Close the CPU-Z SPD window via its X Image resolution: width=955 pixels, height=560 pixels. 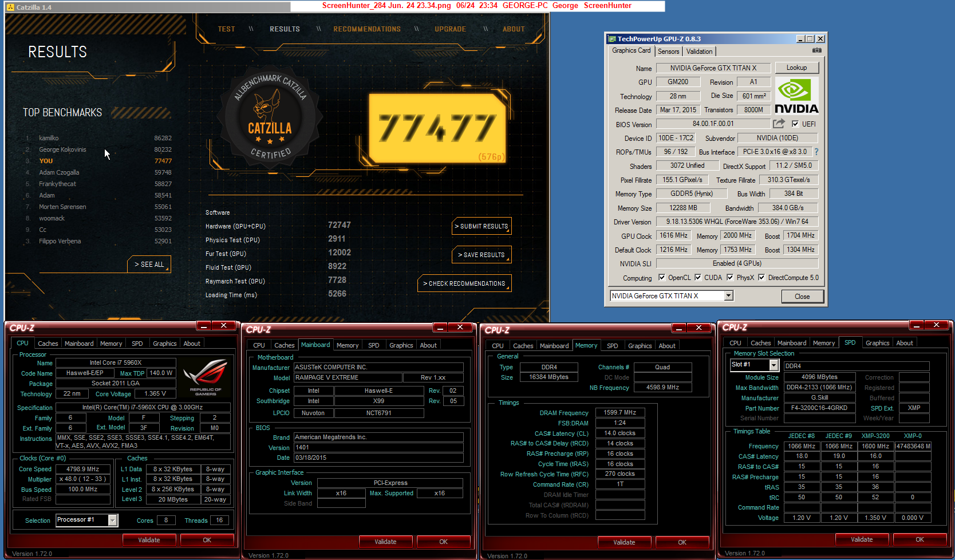tap(936, 325)
